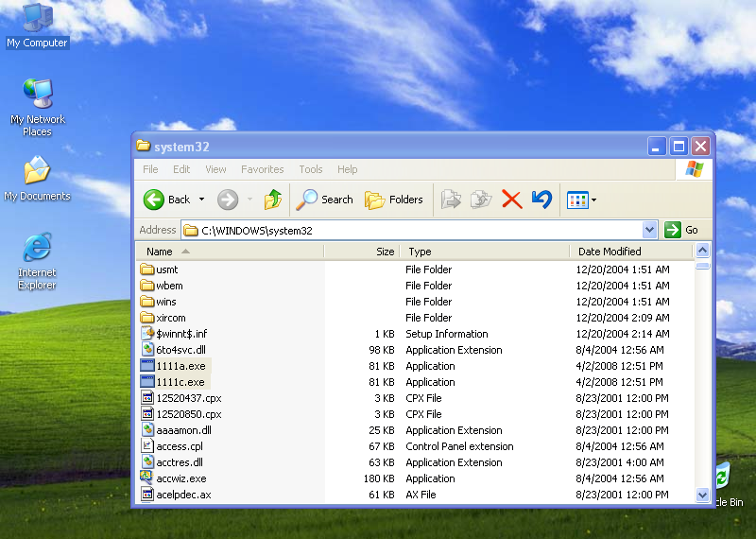Screen dimensions: 756x539
Task: Sort by the Size column header
Action: point(362,252)
